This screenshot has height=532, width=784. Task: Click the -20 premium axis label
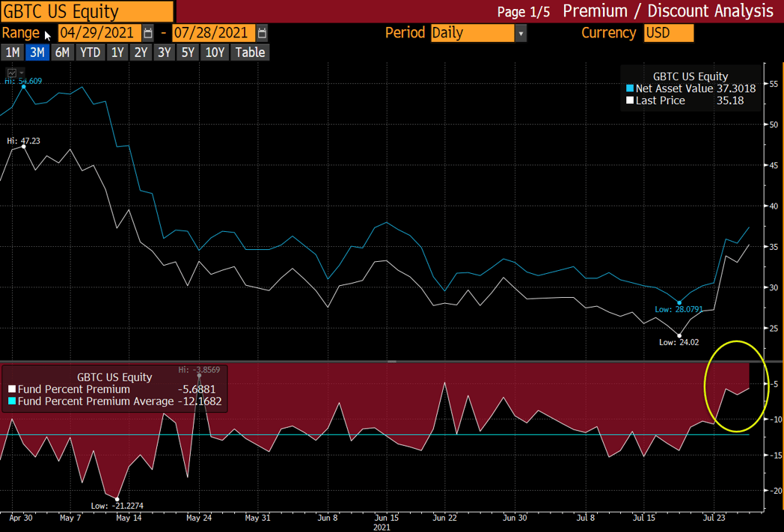coord(775,491)
